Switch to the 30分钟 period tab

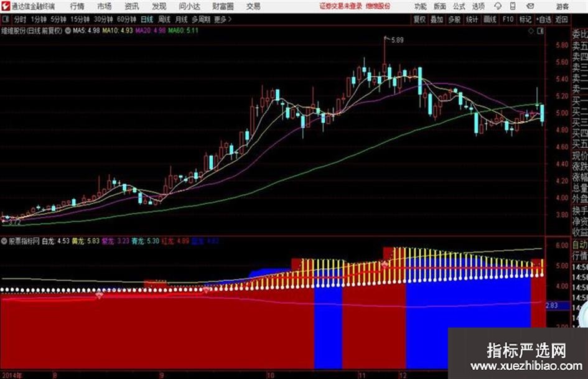coord(103,19)
